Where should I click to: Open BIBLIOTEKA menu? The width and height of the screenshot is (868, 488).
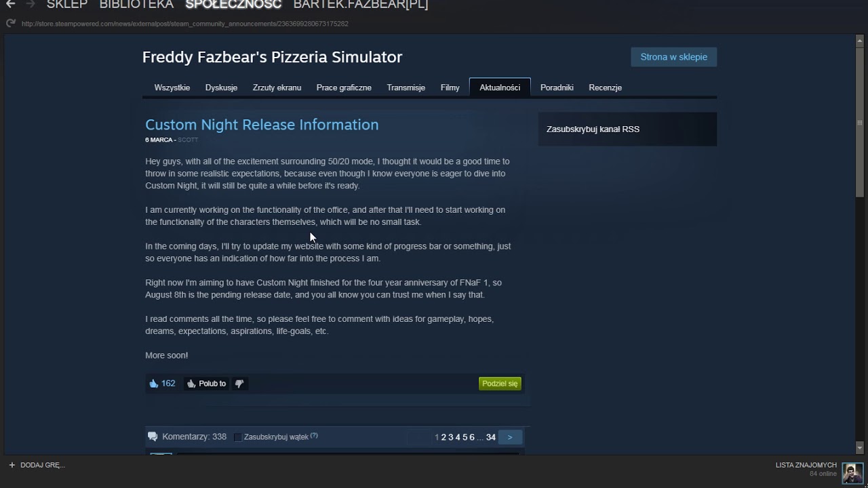tap(136, 5)
